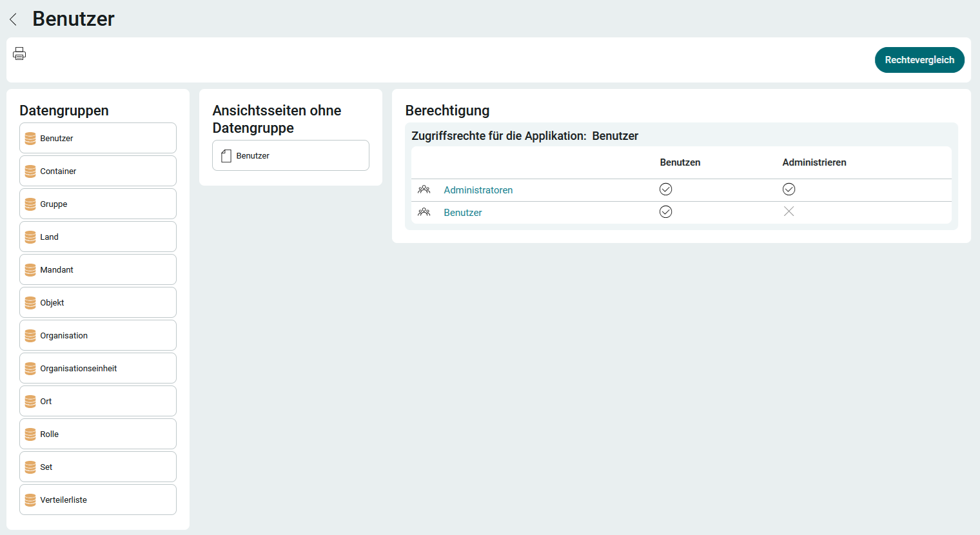Click the database icon next to Mandant
980x535 pixels.
point(30,270)
